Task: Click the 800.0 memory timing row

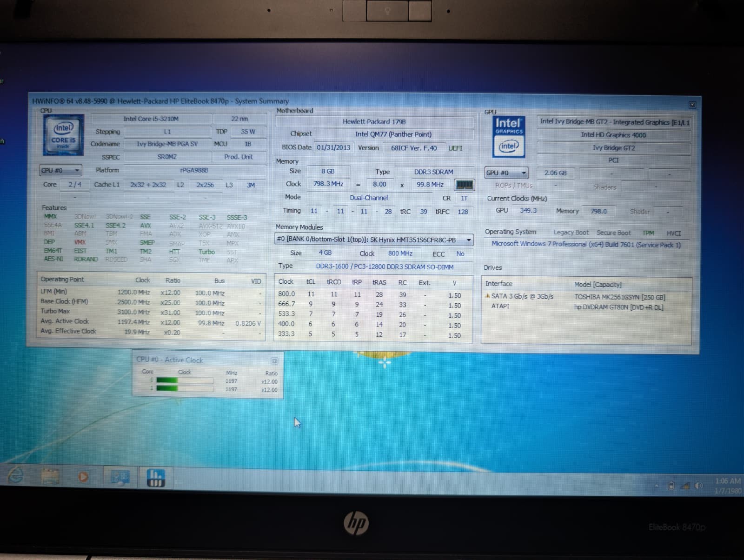Action: (x=373, y=295)
